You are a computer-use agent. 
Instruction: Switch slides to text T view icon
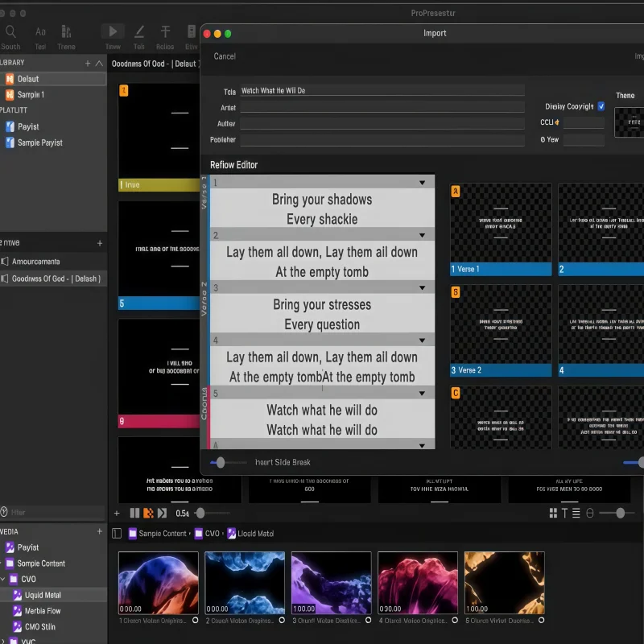[x=565, y=513]
